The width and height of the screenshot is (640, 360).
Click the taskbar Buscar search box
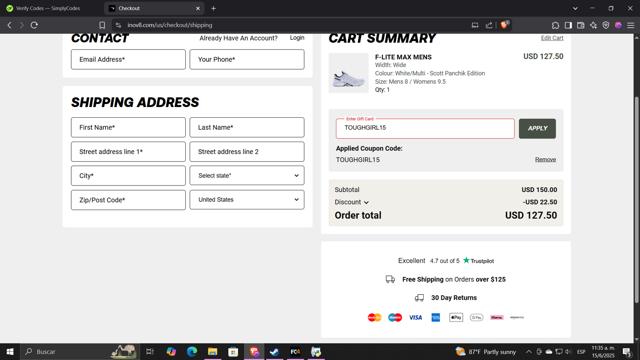[80, 351]
